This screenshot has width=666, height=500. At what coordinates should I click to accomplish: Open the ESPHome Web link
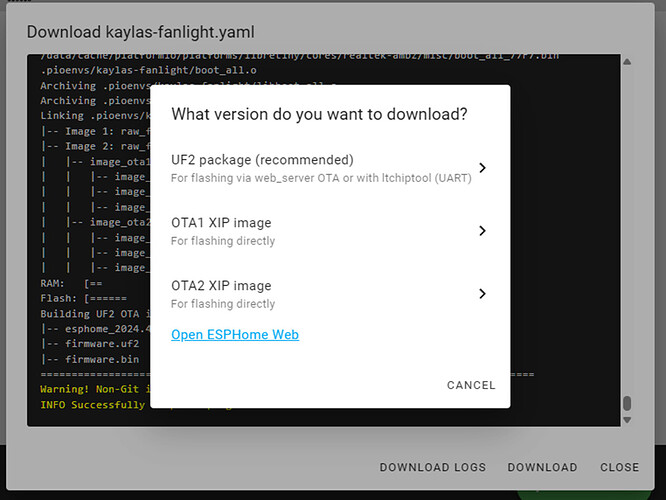235,335
